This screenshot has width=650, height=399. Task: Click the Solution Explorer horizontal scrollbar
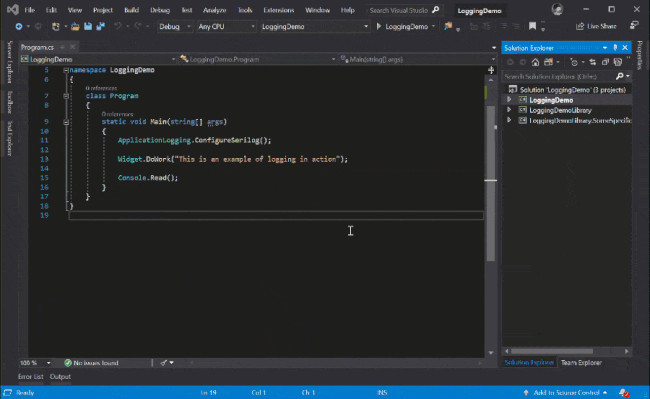[551, 351]
